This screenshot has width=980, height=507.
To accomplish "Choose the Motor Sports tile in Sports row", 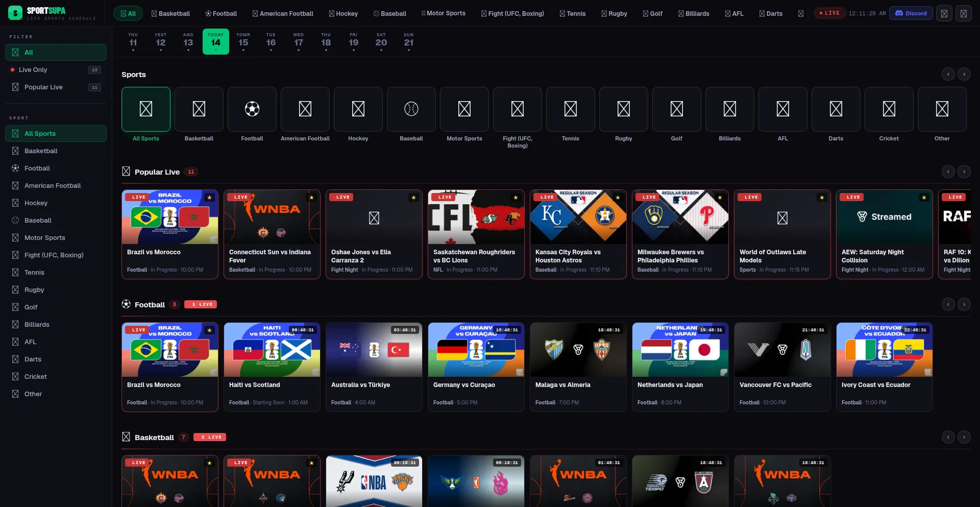I will [x=464, y=109].
